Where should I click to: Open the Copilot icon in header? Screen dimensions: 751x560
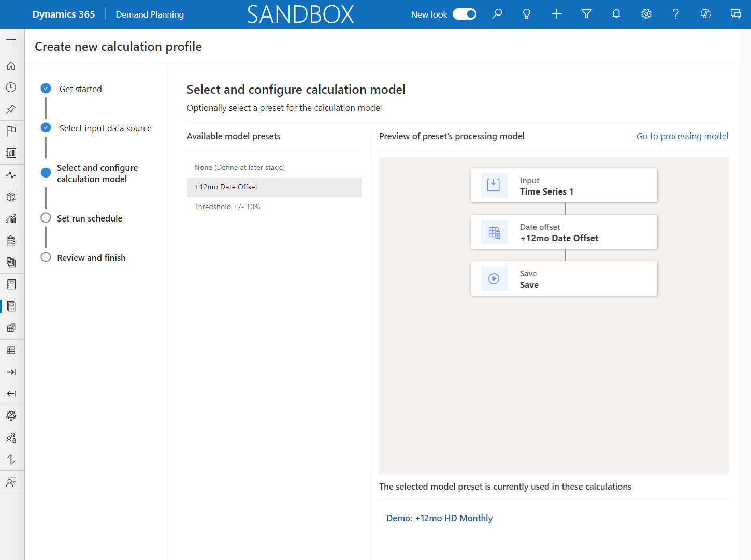tap(706, 14)
